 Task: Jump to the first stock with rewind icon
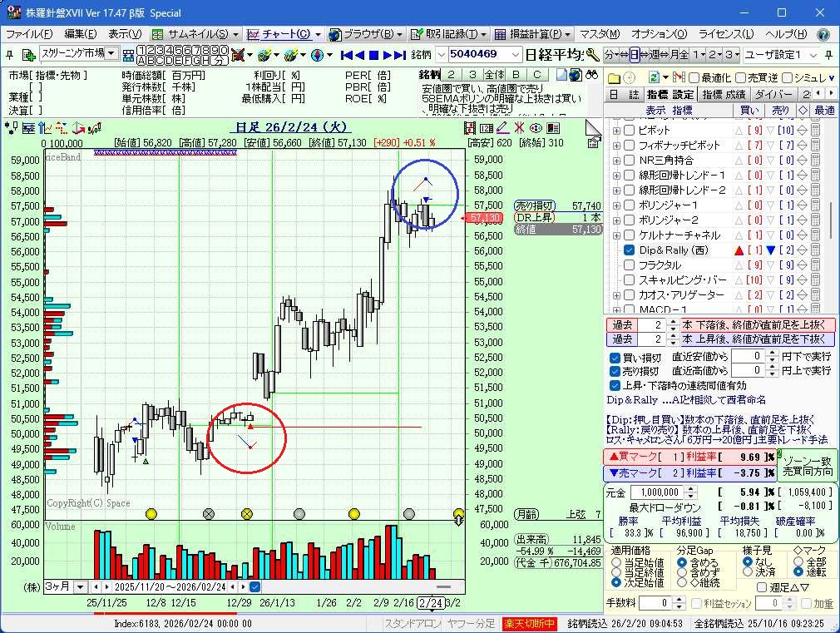click(x=346, y=55)
